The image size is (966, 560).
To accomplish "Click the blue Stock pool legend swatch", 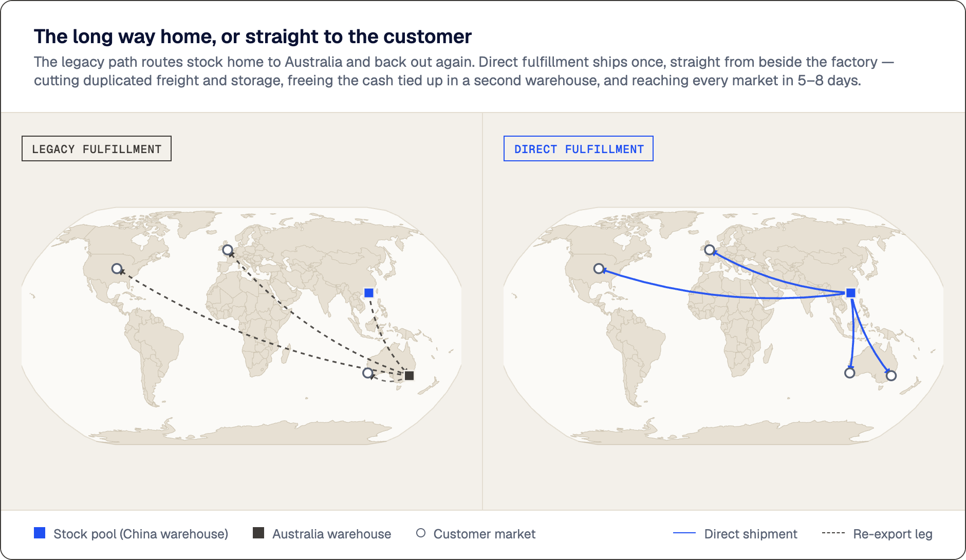I will 40,533.
